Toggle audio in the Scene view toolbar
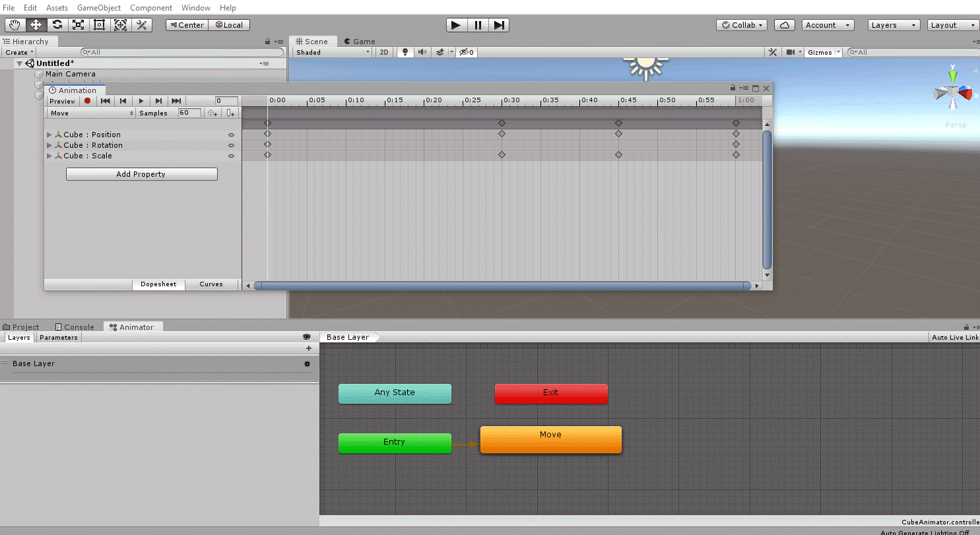Screen dimensions: 980x535 coord(422,52)
